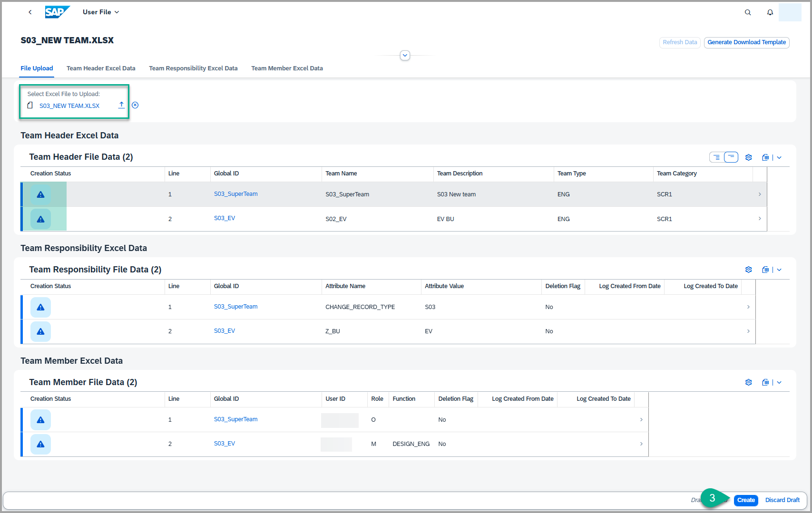Viewport: 812px width, 513px height.
Task: Switch to Team Responsibility Excel Data tab
Action: [x=193, y=68]
